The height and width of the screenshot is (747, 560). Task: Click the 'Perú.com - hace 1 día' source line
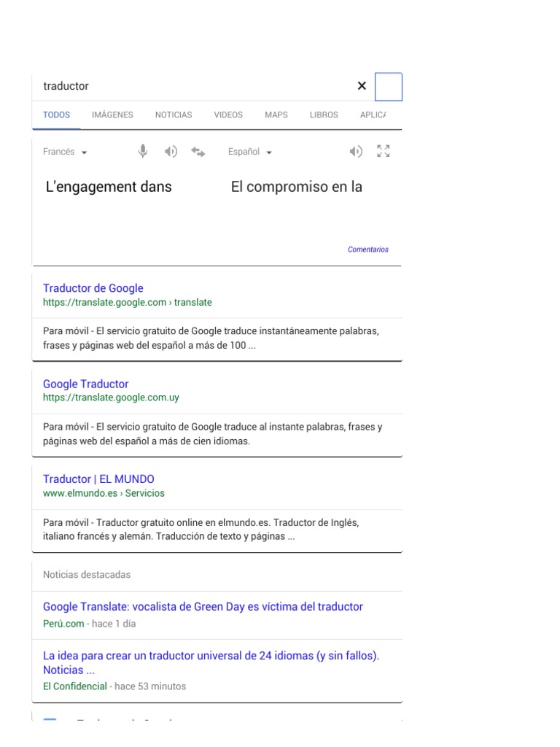[x=89, y=624]
